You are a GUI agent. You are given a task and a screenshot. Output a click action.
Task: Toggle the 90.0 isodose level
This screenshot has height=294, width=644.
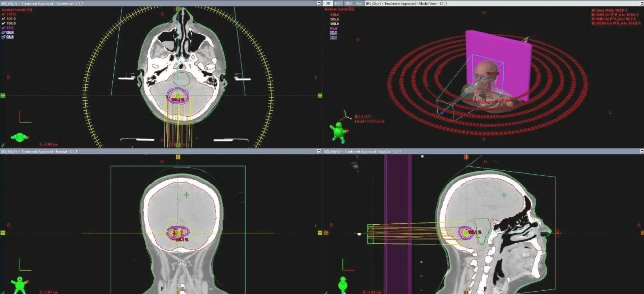pos(3,33)
